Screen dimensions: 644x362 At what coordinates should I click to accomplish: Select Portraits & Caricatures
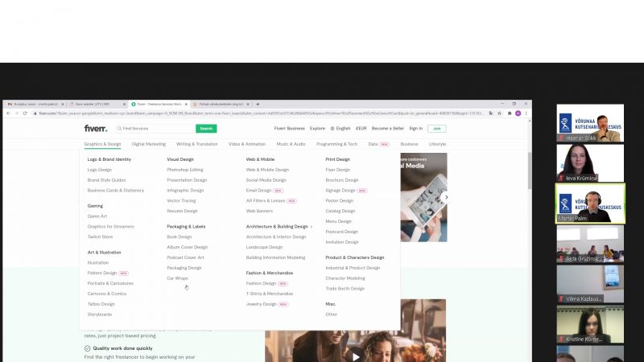[110, 283]
